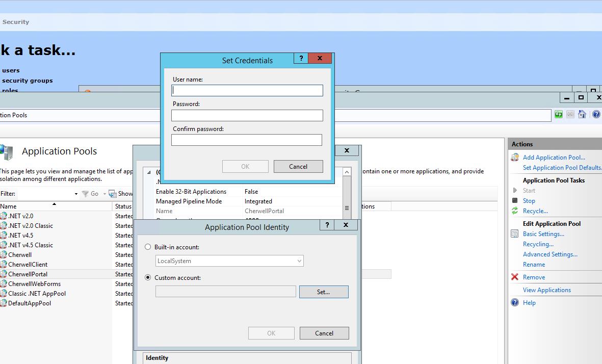Expand the Go button dropdown arrow
Image resolution: width=602 pixels, height=364 pixels.
click(x=104, y=194)
